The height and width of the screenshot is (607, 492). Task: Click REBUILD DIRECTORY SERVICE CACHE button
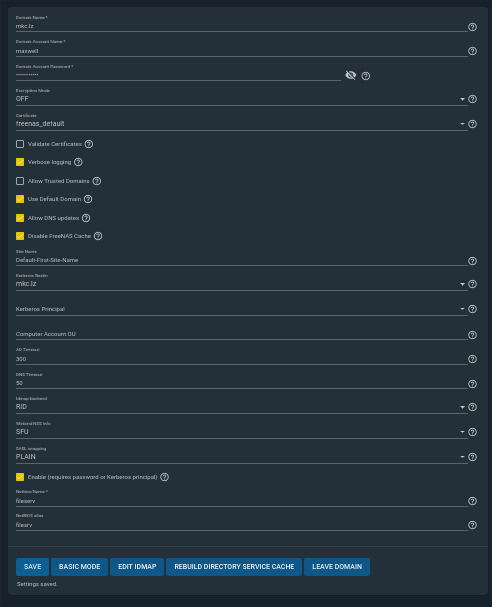pyautogui.click(x=234, y=567)
